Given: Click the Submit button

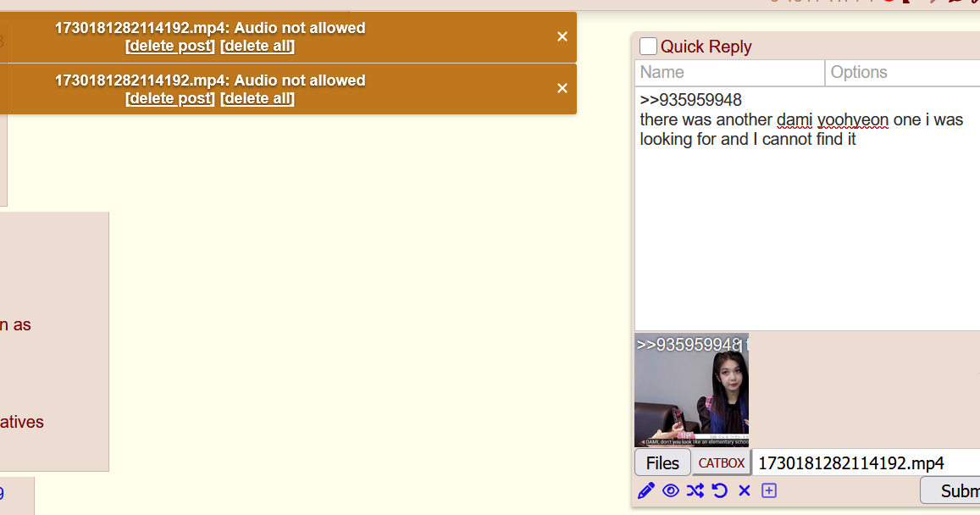Looking at the screenshot, I should click(950, 490).
